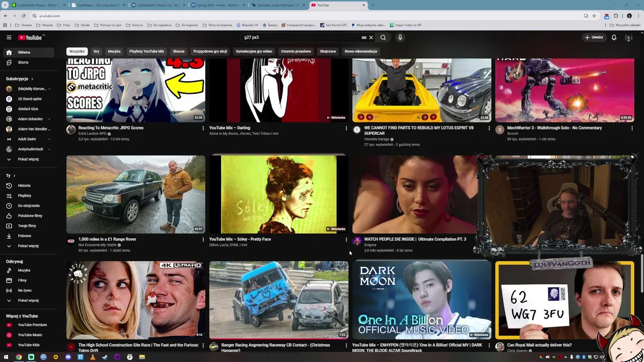Bookmark page with star icon in address bar

(x=594, y=16)
